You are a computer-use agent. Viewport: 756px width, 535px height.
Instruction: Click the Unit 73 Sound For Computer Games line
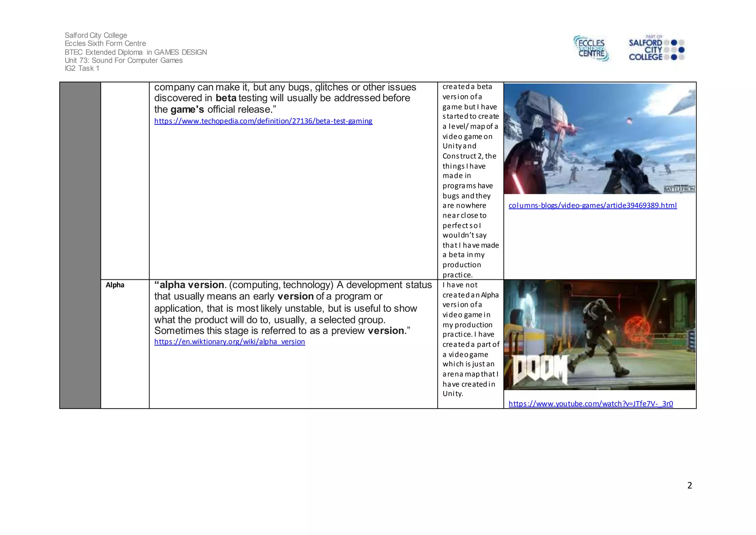123,61
